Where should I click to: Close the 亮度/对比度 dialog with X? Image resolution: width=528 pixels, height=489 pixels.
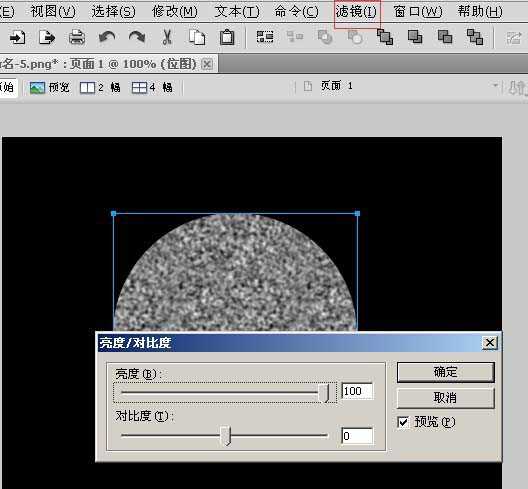490,343
